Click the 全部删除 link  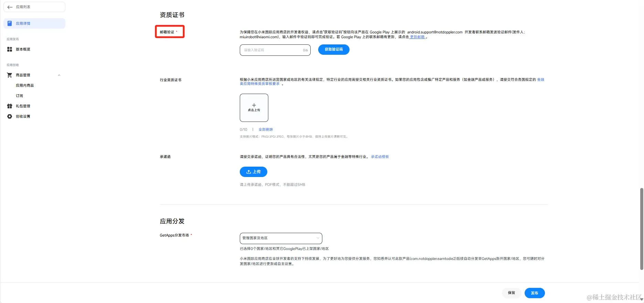[x=266, y=129]
